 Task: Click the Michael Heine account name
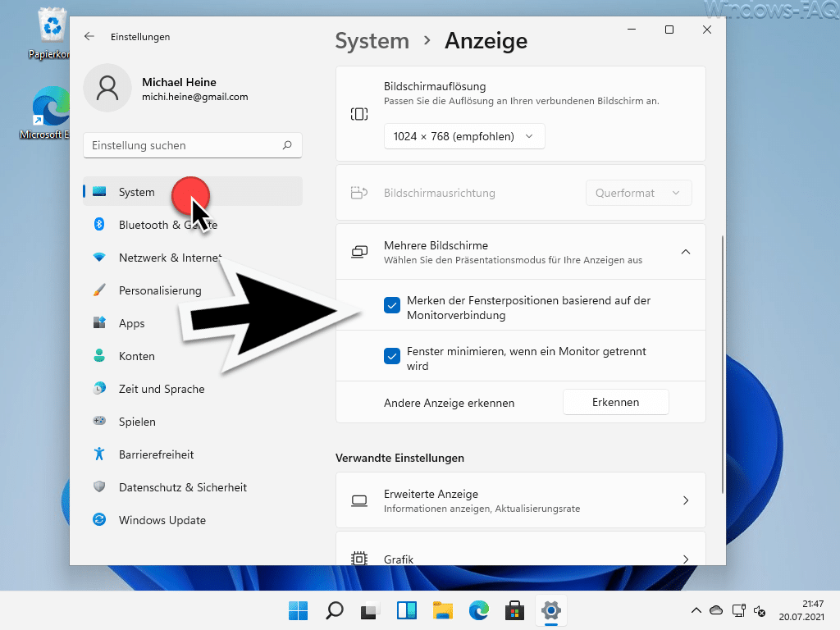click(179, 82)
